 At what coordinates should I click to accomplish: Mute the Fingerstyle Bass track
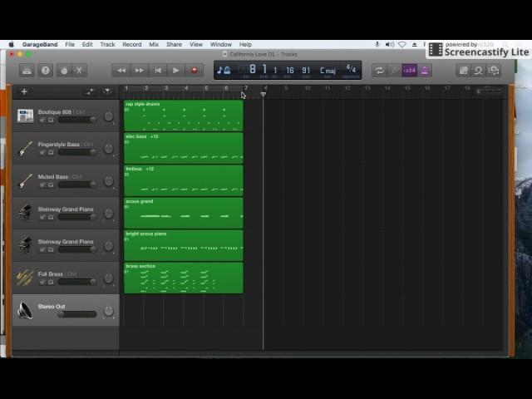[x=42, y=153]
